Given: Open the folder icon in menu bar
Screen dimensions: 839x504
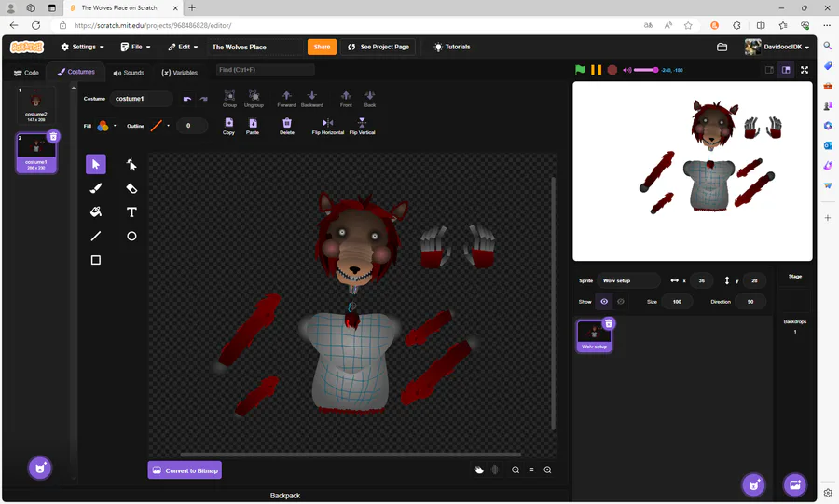Looking at the screenshot, I should click(722, 47).
